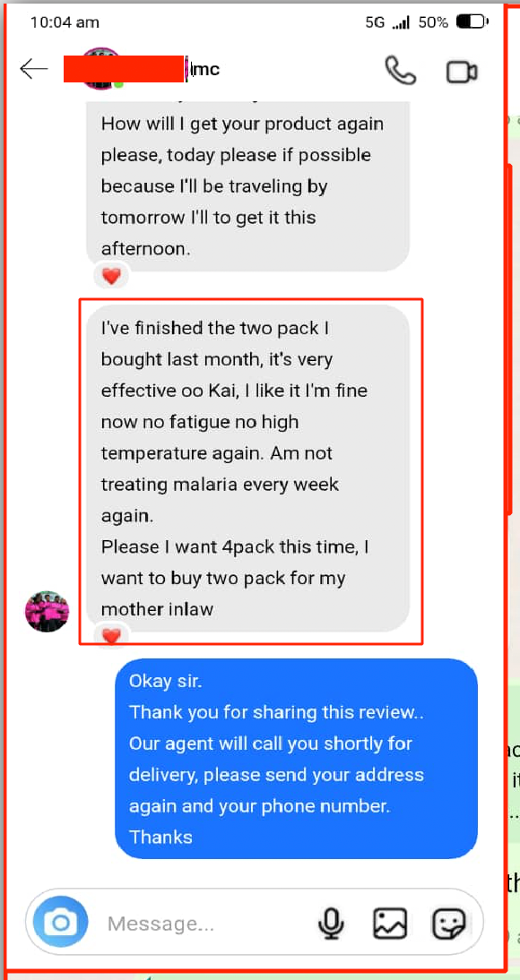Tap the battery icon in status bar
The width and height of the screenshot is (520, 980).
pos(472,22)
